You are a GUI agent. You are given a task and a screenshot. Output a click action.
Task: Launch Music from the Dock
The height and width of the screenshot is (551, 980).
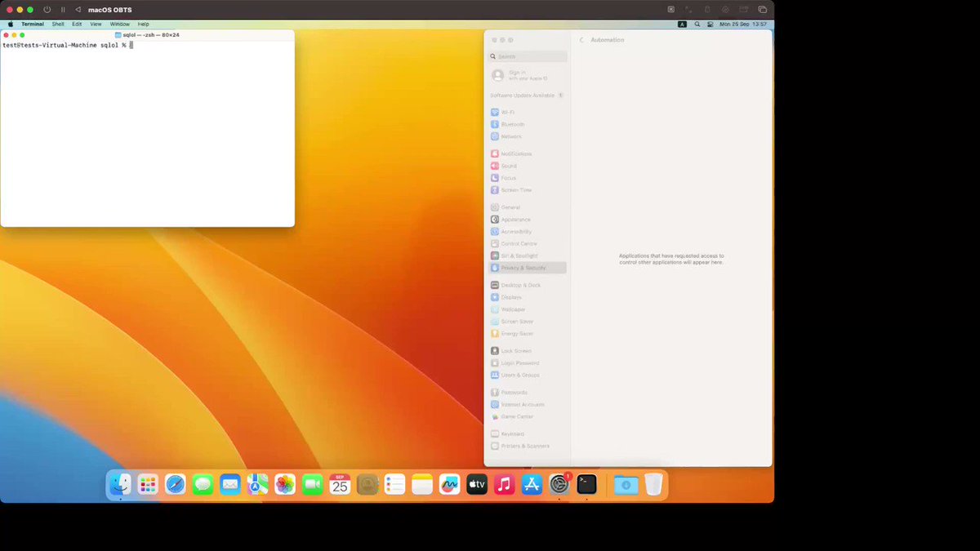[504, 485]
